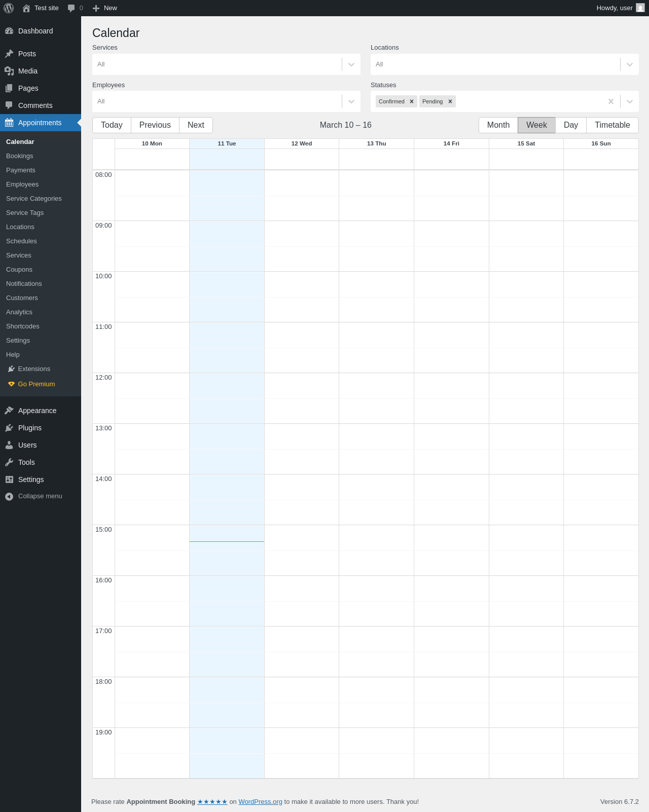Image resolution: width=649 pixels, height=812 pixels.
Task: Open the Analytics submenu item
Action: point(41,312)
